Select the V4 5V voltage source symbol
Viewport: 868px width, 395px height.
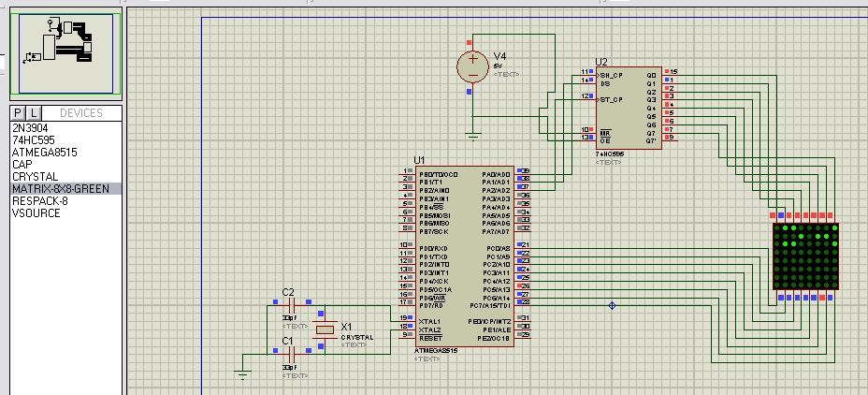coord(470,66)
